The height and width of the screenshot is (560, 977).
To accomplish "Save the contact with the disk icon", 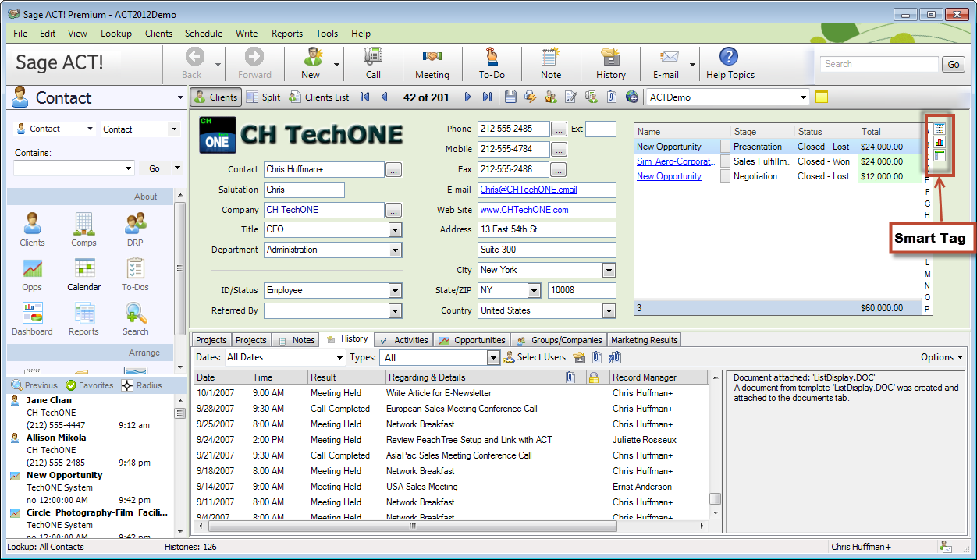I will point(510,97).
